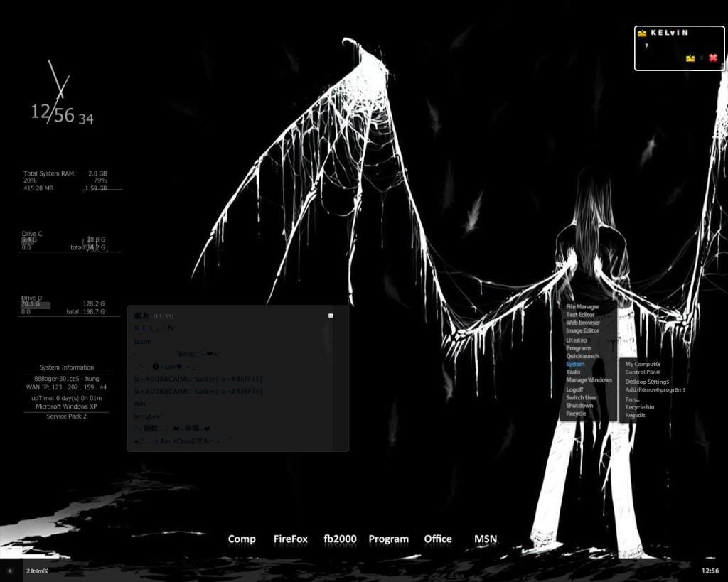The image size is (728, 582).
Task: Open My Computer from System submenu
Action: (x=643, y=365)
